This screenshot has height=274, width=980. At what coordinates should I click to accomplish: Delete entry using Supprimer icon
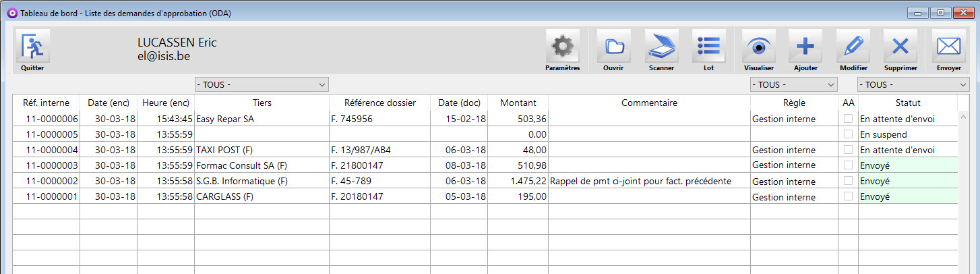tap(900, 46)
